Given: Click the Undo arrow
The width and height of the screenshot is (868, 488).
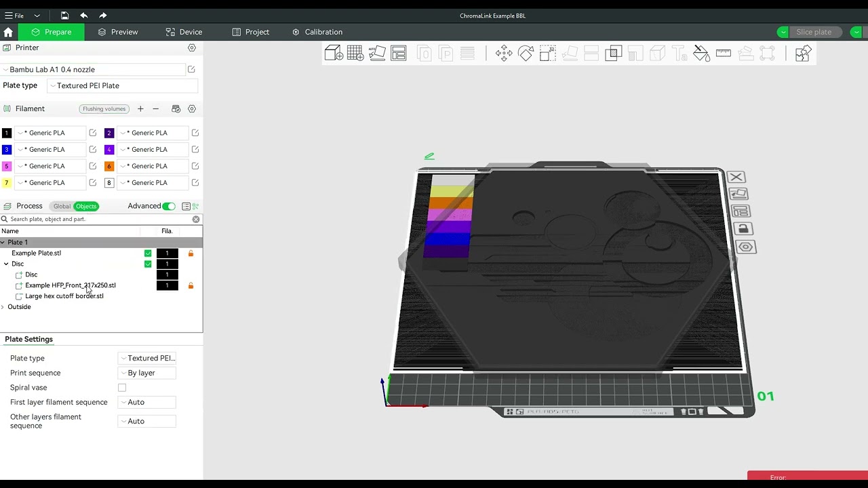Looking at the screenshot, I should (x=83, y=16).
